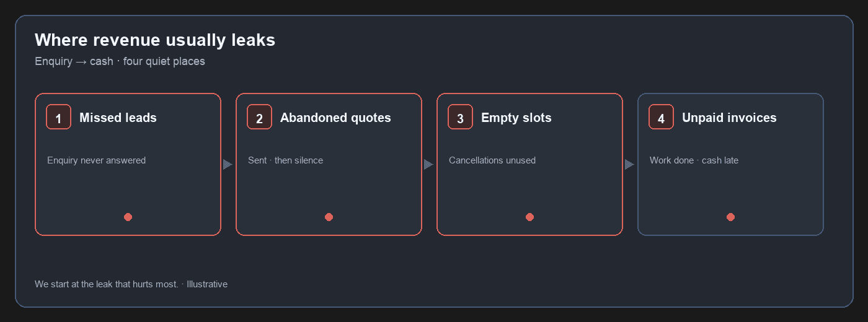Select red dot in Missed leads card
The image size is (868, 322).
click(128, 217)
